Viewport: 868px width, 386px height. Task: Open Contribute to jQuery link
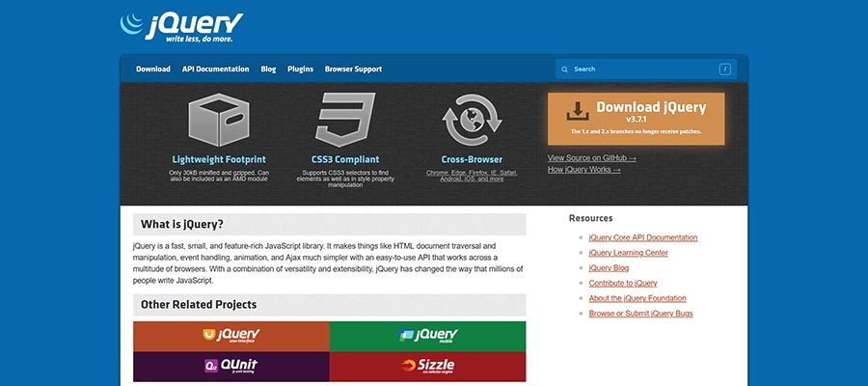pos(623,283)
